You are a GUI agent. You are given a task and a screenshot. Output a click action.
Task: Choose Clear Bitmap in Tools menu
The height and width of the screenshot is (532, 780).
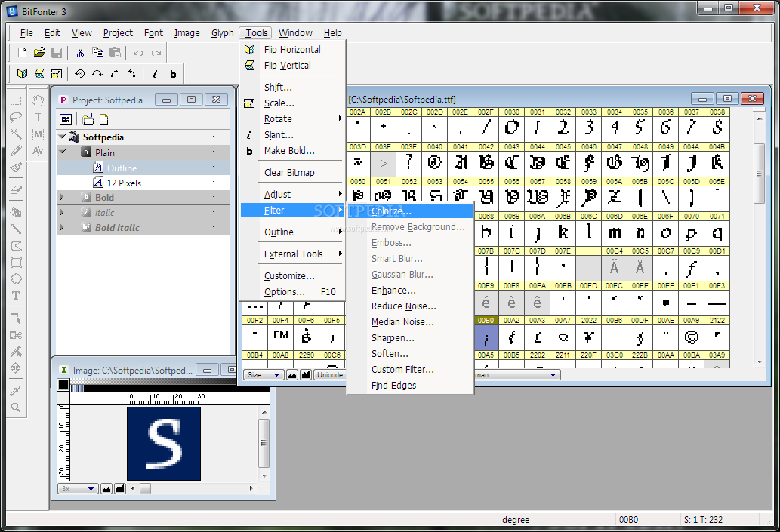pyautogui.click(x=292, y=173)
